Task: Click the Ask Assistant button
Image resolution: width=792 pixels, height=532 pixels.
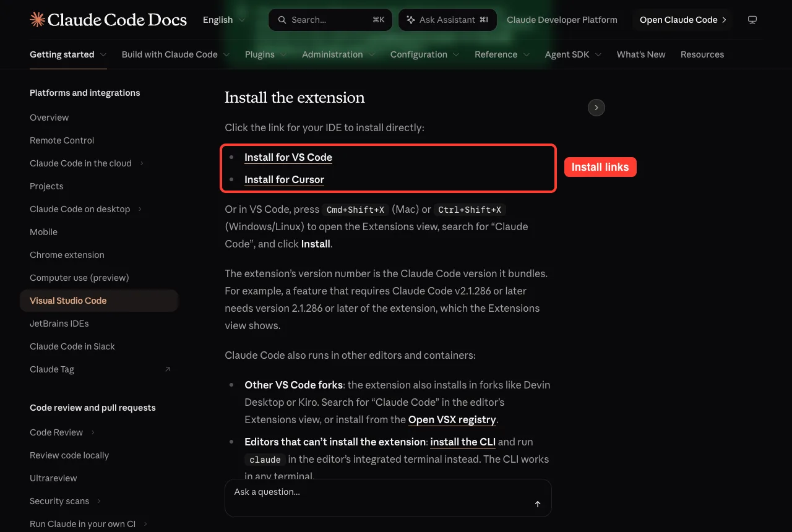Action: (x=447, y=20)
